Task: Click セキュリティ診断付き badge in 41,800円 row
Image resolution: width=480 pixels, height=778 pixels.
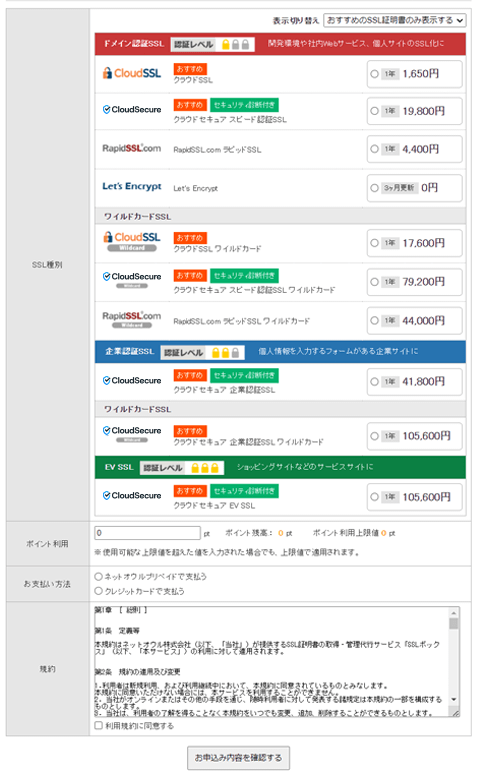Action: [x=244, y=376]
